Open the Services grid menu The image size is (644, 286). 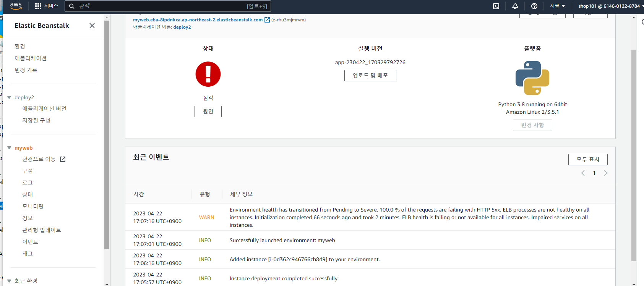[x=46, y=6]
